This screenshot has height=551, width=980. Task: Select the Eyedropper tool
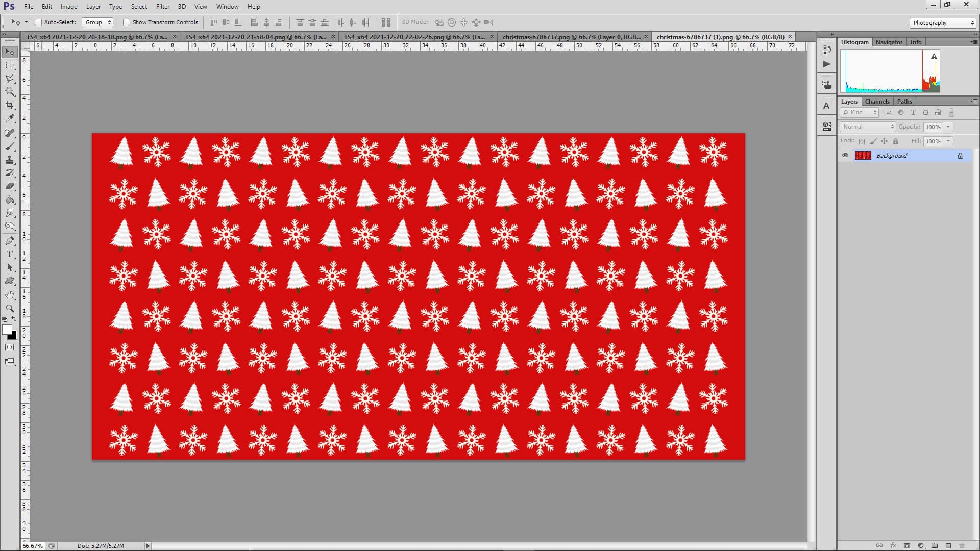click(10, 118)
